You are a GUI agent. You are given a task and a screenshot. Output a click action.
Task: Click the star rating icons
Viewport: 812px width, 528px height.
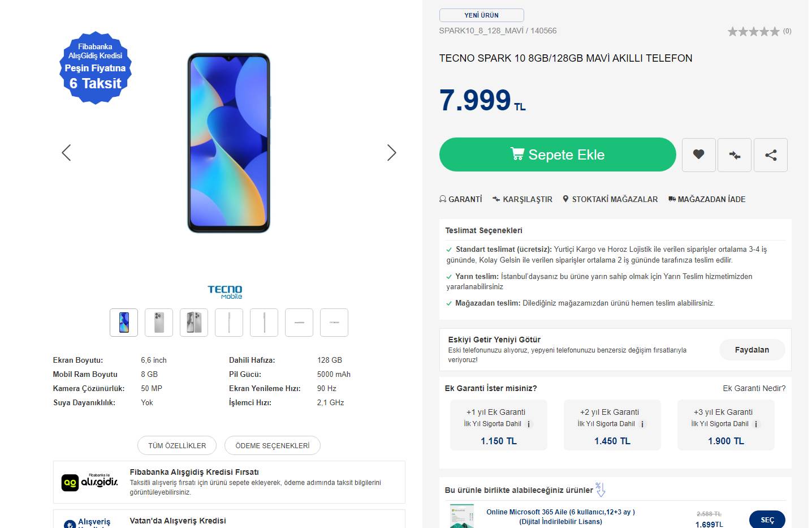pos(753,32)
